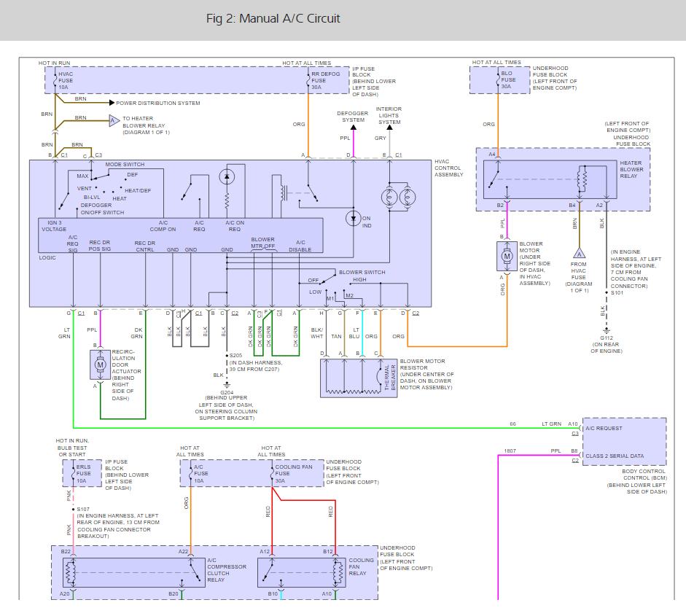This screenshot has width=686, height=616.
Task: Click the HVAC CONTROL ASSEMBLY label
Action: (x=449, y=168)
